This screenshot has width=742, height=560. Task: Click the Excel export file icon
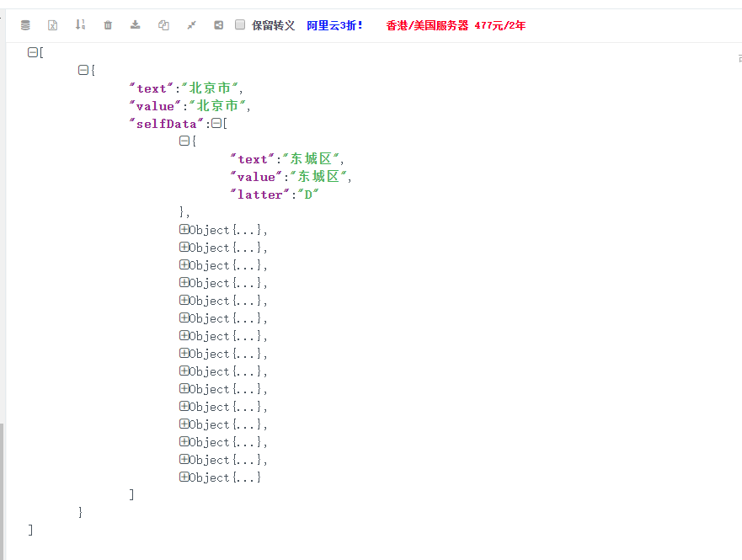53,25
